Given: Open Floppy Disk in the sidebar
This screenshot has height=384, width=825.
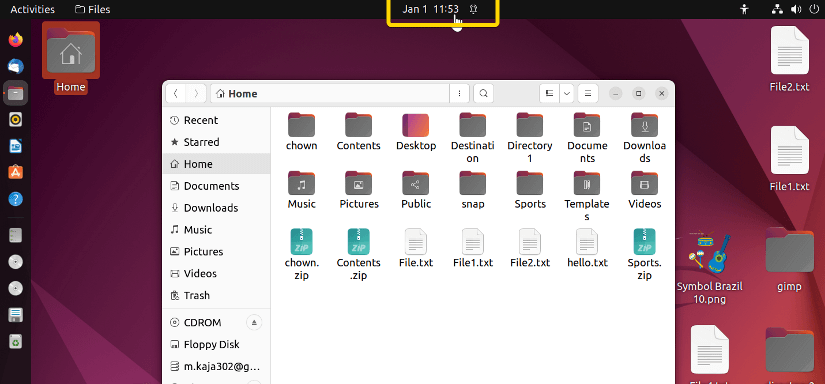Looking at the screenshot, I should tap(217, 345).
